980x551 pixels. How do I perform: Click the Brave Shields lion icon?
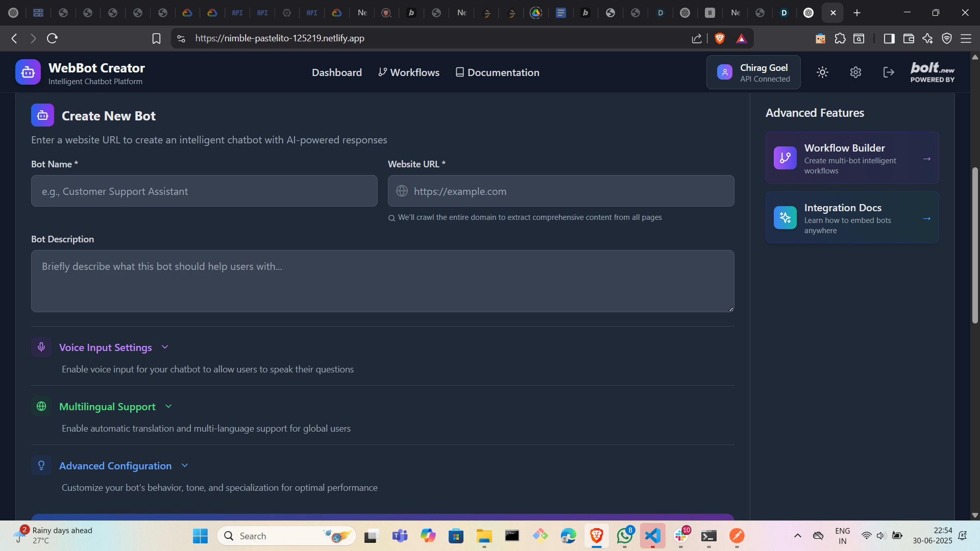(720, 38)
